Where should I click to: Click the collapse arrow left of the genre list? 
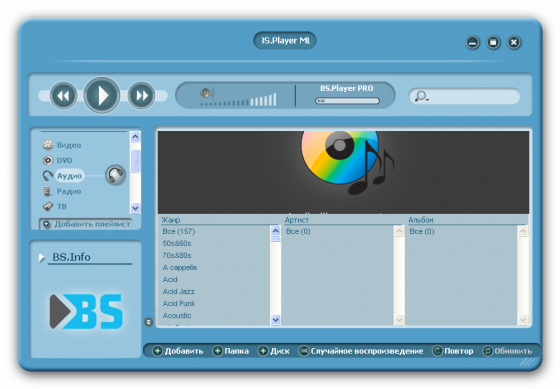[x=149, y=322]
